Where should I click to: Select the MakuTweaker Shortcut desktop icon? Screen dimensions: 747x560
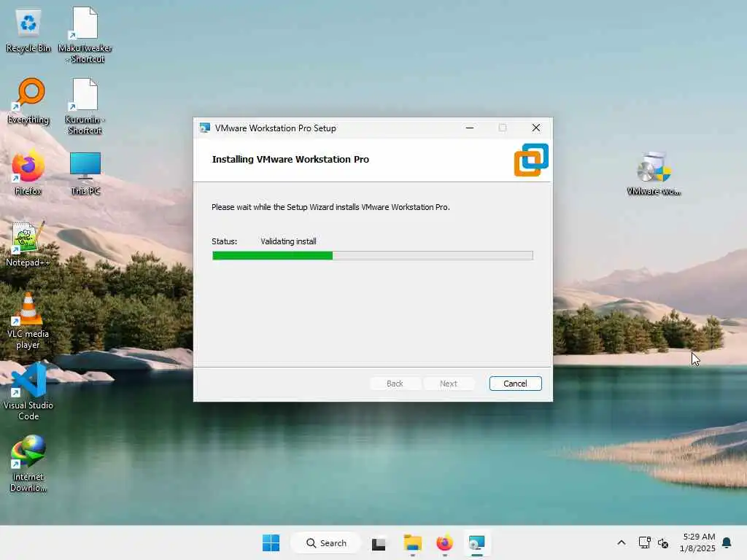(x=85, y=35)
